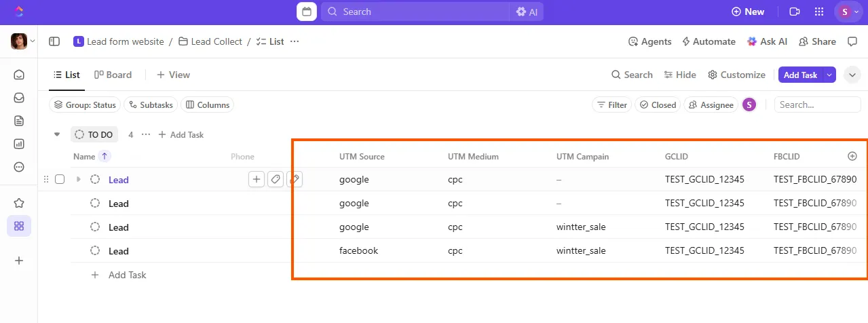Screen dimensions: 868x323
Task: Click the Share button
Action: click(817, 41)
